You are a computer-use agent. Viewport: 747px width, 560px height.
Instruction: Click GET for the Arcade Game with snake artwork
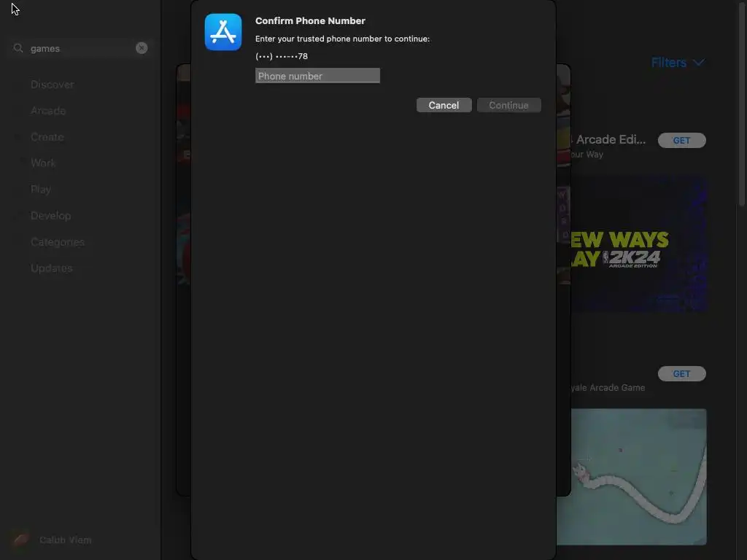681,374
